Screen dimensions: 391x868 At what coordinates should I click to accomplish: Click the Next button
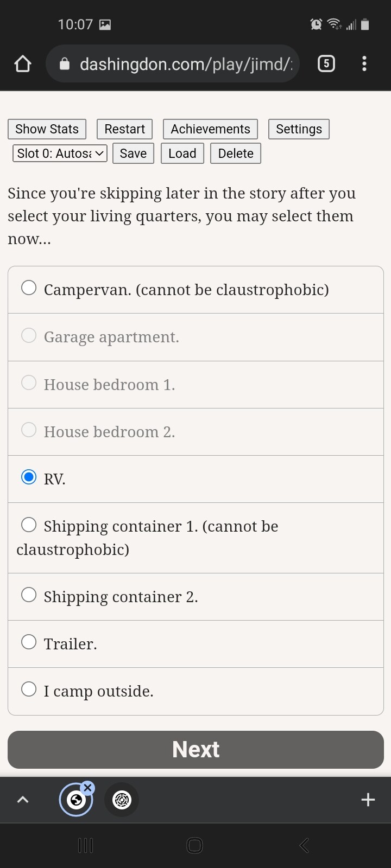pyautogui.click(x=195, y=750)
